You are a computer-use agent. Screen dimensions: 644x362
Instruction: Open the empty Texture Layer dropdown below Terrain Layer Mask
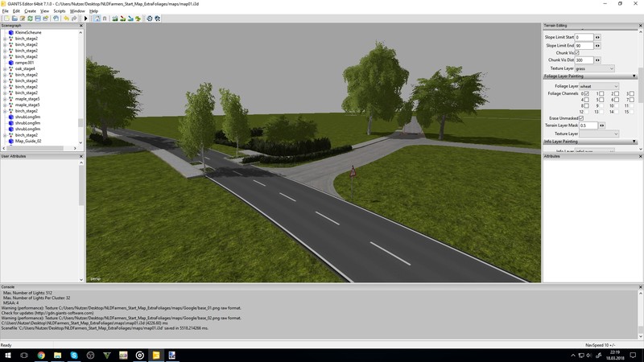click(x=598, y=134)
